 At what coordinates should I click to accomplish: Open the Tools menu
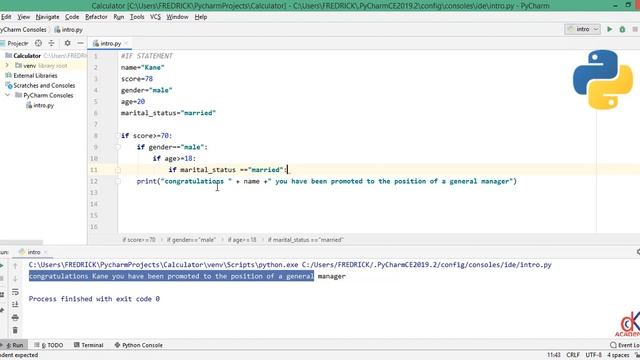[137, 17]
